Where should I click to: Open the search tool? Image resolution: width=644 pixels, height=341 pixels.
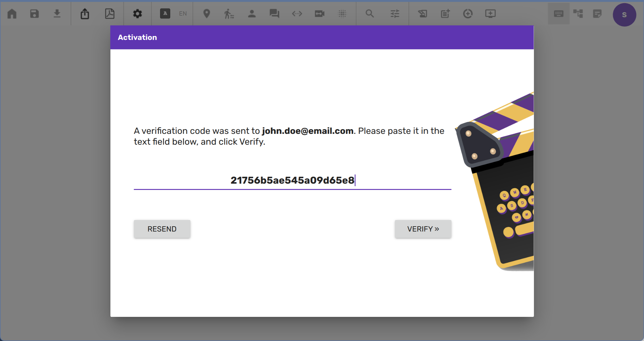click(x=370, y=14)
